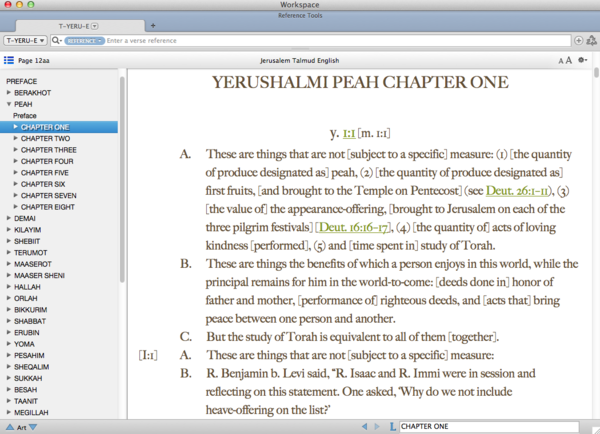This screenshot has height=434, width=600.
Task: Click the table of contents list icon
Action: [9, 60]
